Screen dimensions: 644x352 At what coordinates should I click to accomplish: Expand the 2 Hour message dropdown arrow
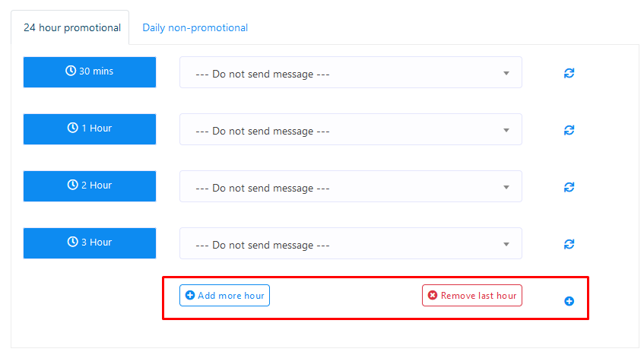click(x=506, y=187)
